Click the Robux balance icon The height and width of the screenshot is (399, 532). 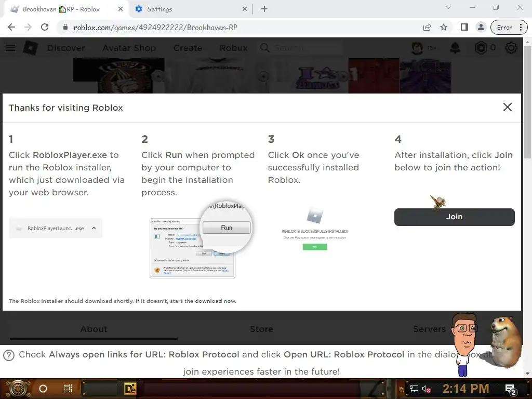click(x=481, y=48)
